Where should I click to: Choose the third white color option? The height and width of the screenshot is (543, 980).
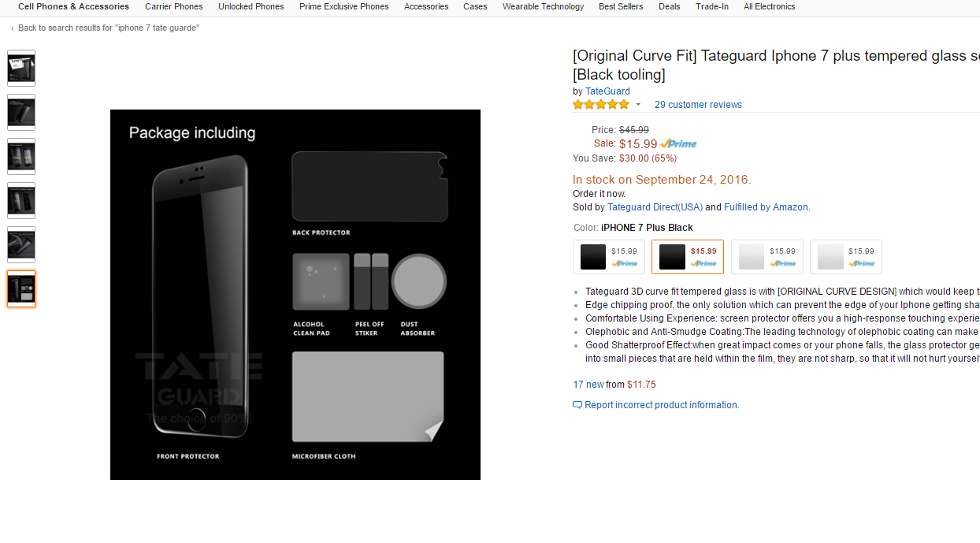pyautogui.click(x=767, y=257)
